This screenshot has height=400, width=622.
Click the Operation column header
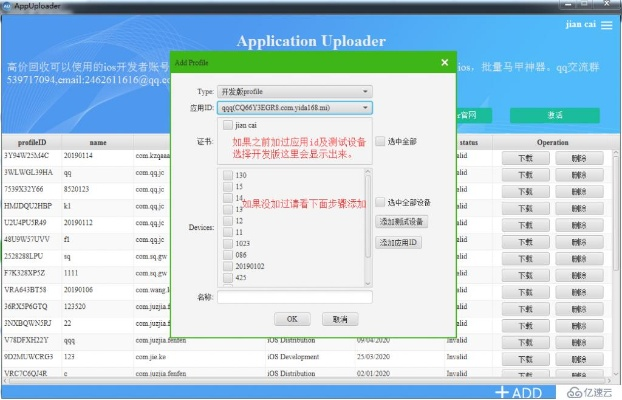552,143
